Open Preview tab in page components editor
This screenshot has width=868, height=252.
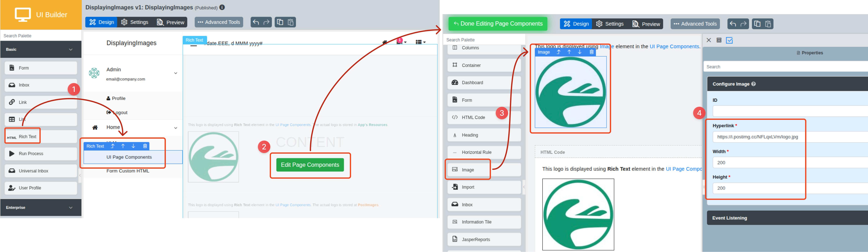(x=646, y=24)
